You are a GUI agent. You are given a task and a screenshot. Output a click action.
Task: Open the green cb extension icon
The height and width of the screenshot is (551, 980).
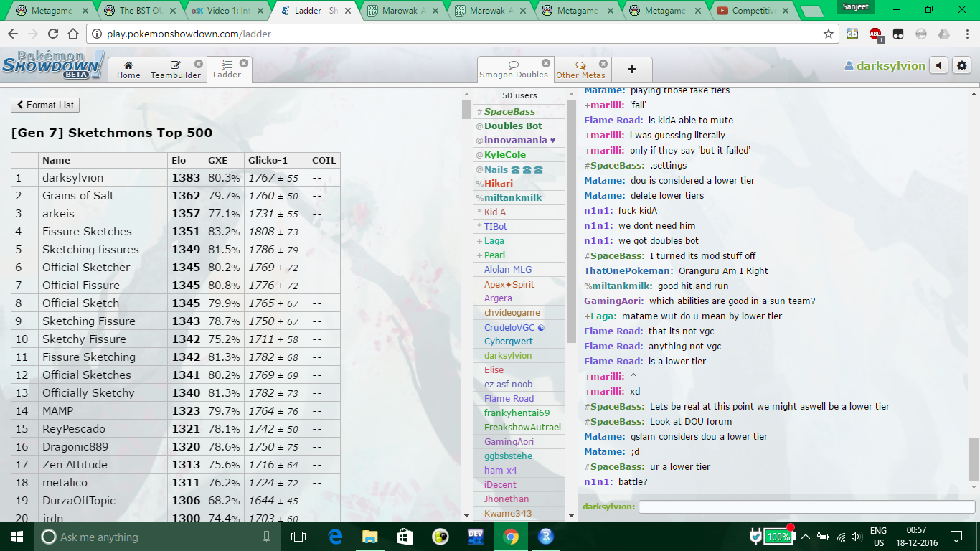[x=853, y=34]
